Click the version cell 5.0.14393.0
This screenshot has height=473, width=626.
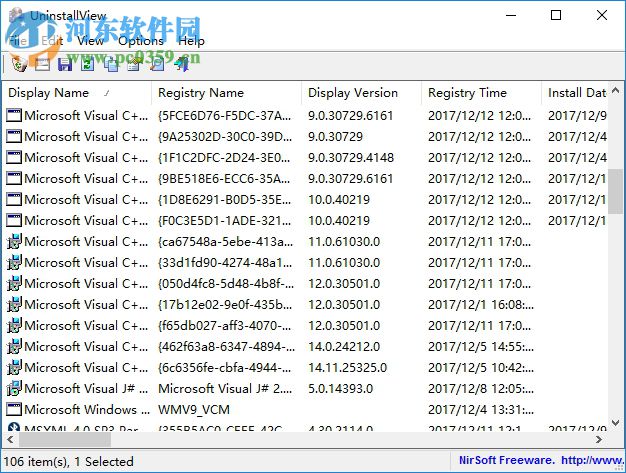click(340, 388)
